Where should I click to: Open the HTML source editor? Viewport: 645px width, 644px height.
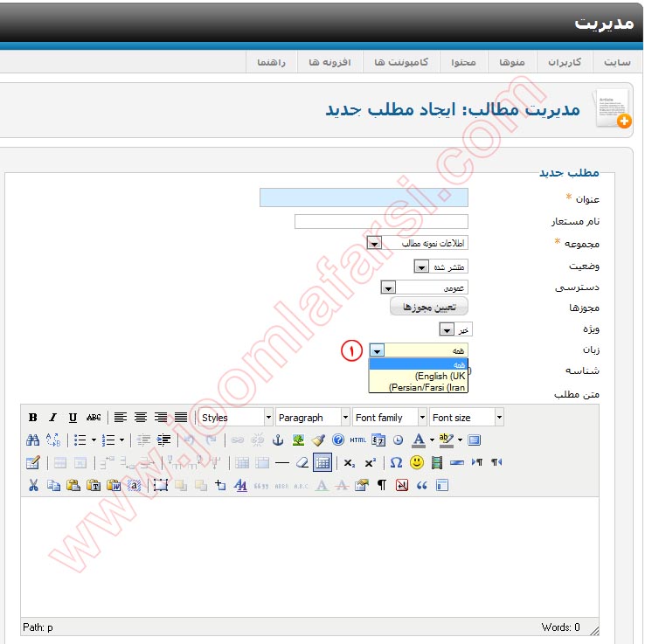[x=357, y=440]
